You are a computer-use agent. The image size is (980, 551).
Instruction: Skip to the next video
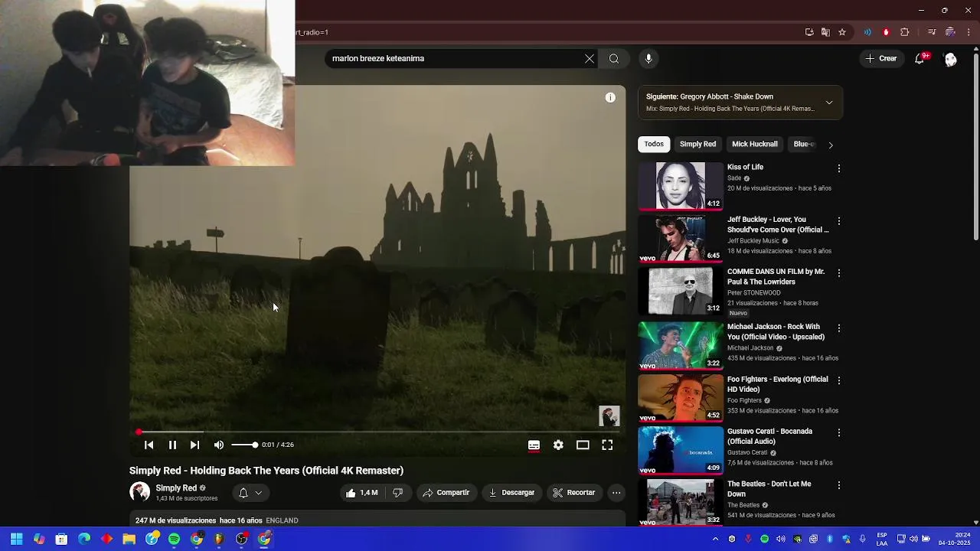coord(194,445)
